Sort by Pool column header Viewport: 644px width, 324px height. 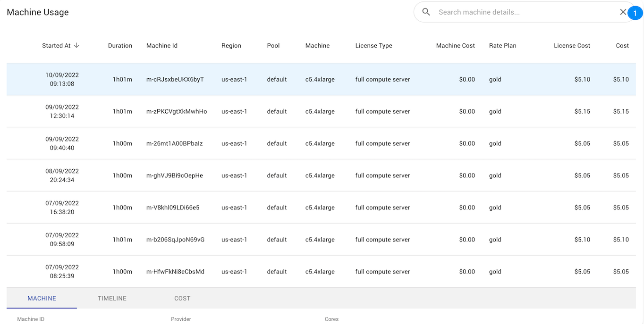[x=273, y=46]
